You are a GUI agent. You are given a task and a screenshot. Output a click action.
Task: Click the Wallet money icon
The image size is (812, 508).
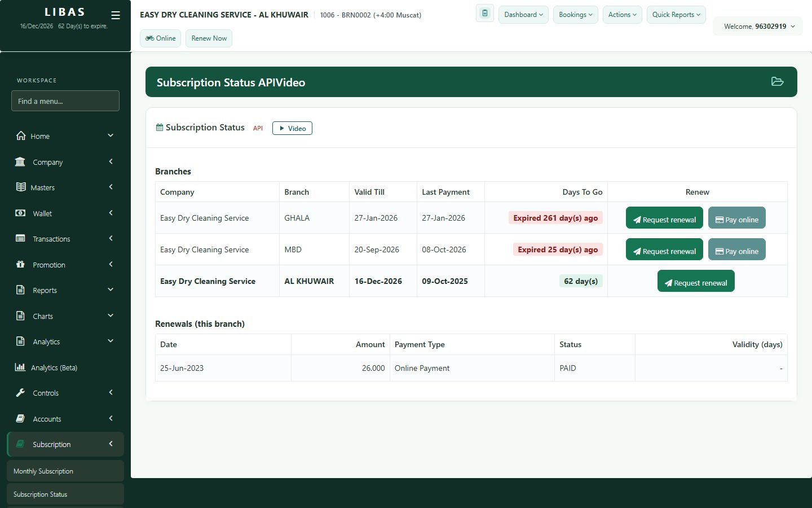[x=20, y=213]
